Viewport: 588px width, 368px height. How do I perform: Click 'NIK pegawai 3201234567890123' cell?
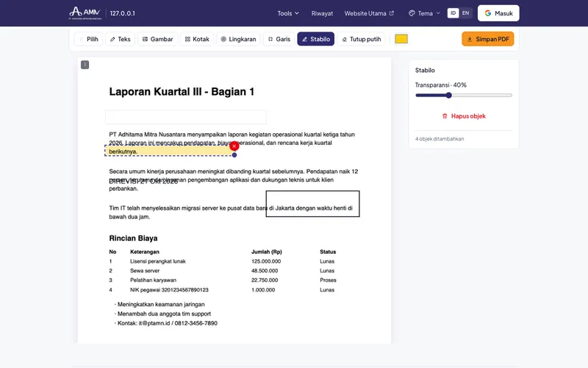169,290
